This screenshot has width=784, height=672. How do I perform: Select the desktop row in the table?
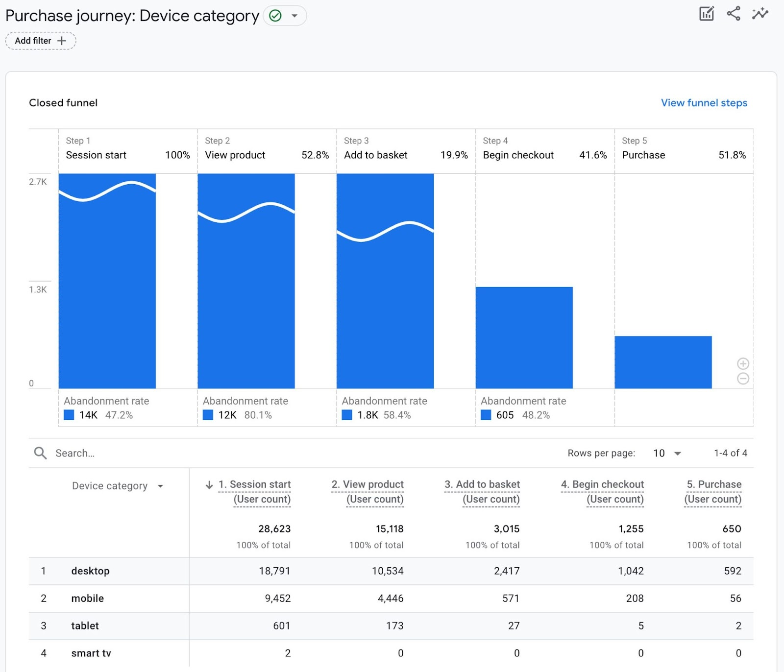pyautogui.click(x=90, y=571)
